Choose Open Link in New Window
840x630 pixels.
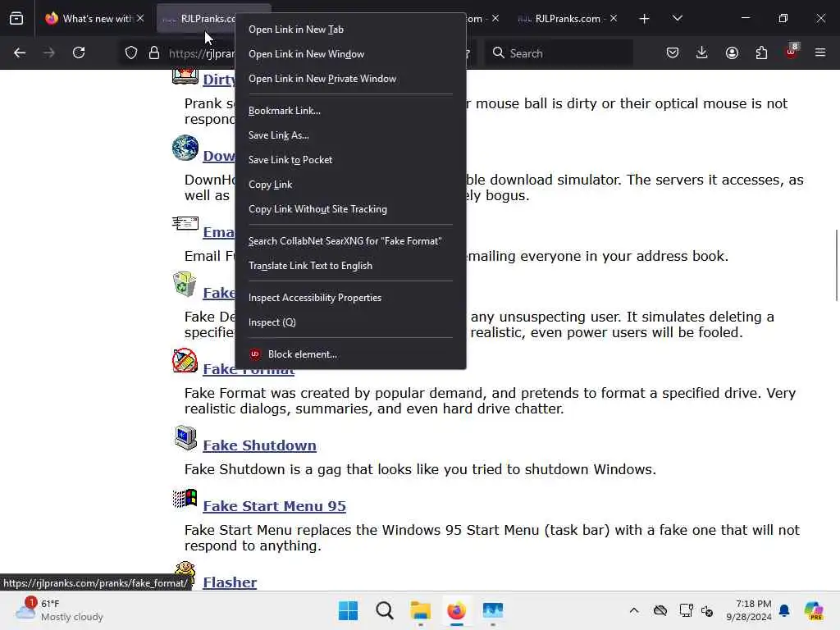pyautogui.click(x=350, y=54)
